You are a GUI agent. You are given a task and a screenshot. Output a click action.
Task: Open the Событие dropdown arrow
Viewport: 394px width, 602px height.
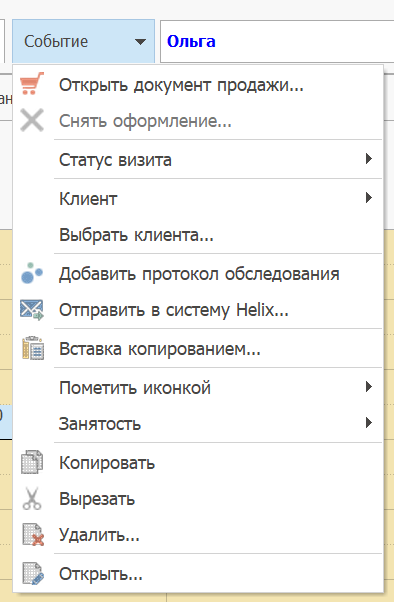tap(141, 41)
